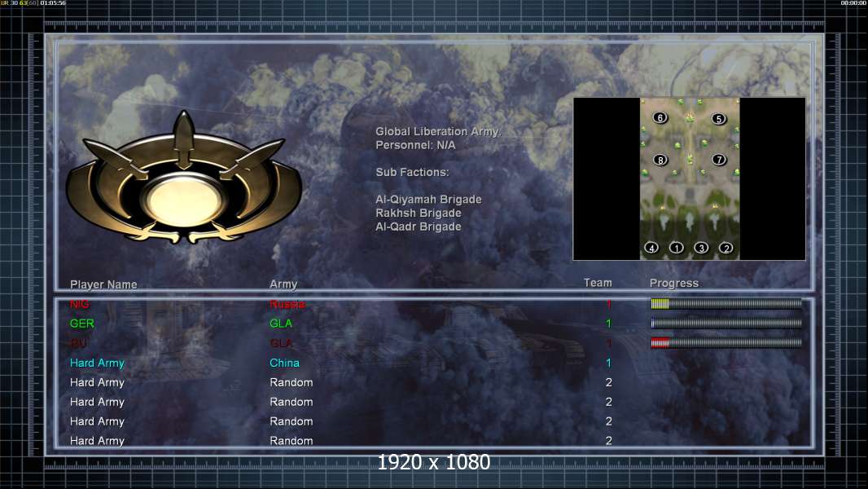Select start position 5 on the minimap
The width and height of the screenshot is (868, 489).
(x=718, y=118)
